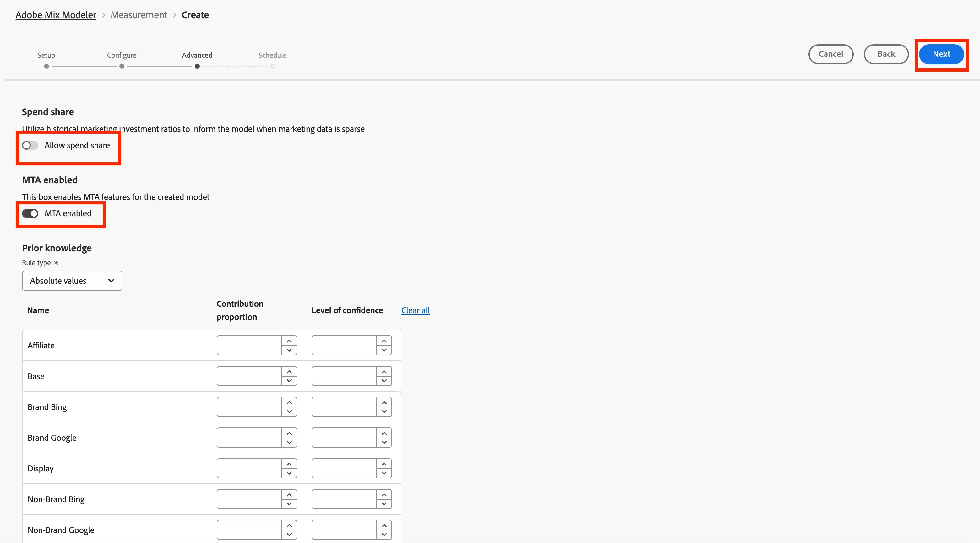The height and width of the screenshot is (543, 980).
Task: Click Non-Brand Bing level of confidence field
Action: [344, 499]
